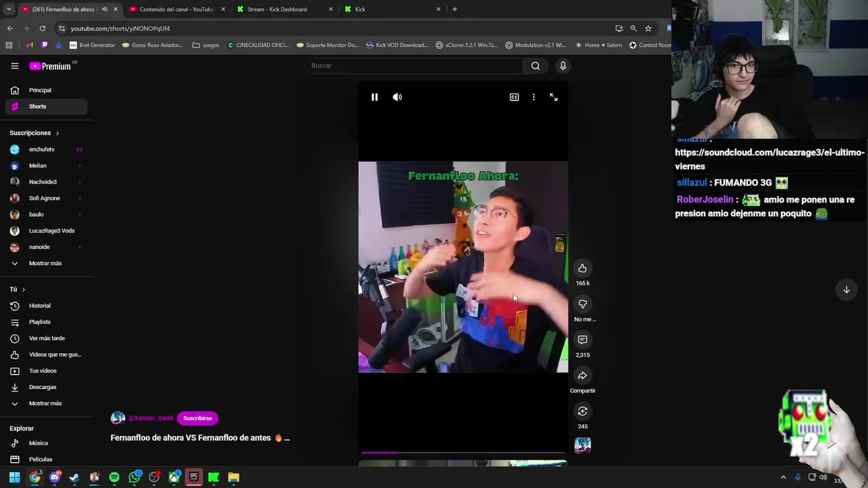This screenshot has height=488, width=868.
Task: Open Tus videos
Action: tap(46, 371)
